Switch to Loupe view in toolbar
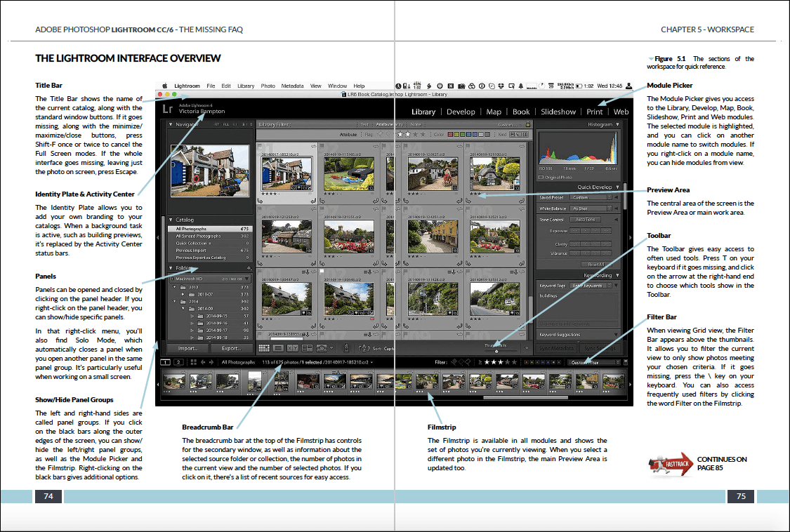The image size is (790, 532). tap(278, 348)
